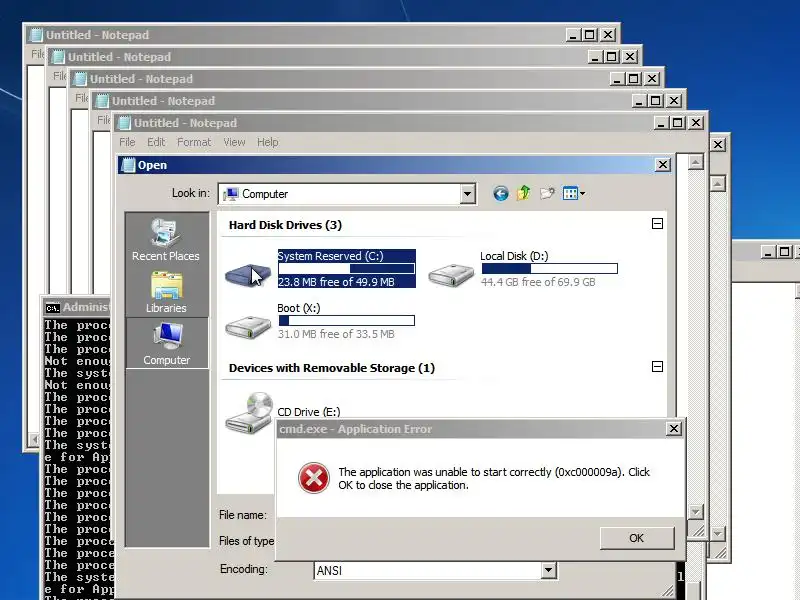The image size is (800, 600).
Task: Create a new folder with the toolbar icon
Action: click(547, 193)
